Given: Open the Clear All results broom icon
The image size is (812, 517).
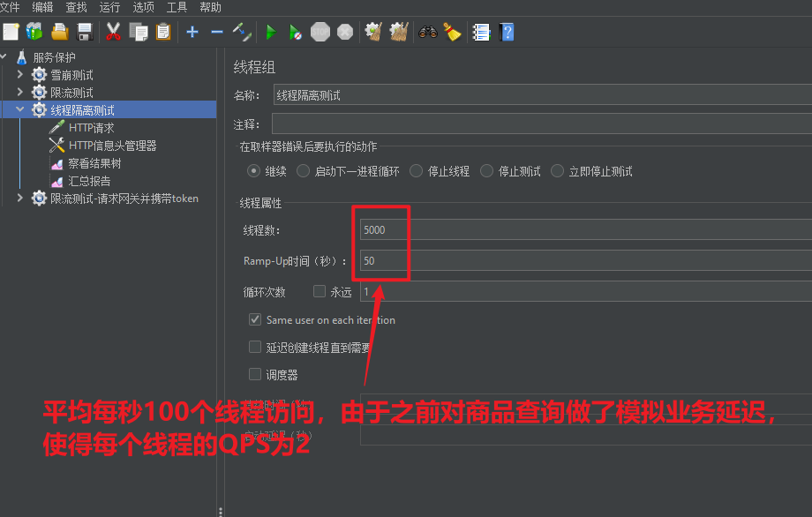Looking at the screenshot, I should point(397,31).
